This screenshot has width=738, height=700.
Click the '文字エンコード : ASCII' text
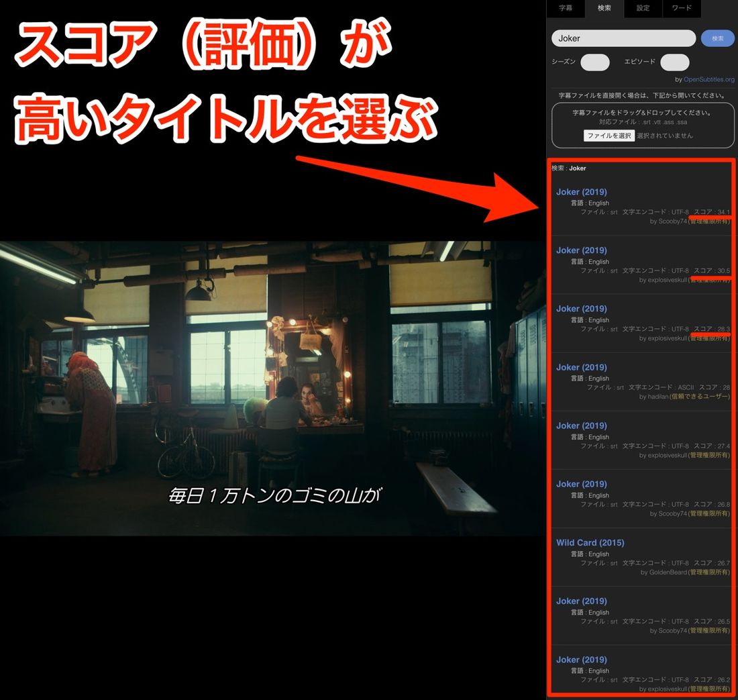tap(662, 387)
